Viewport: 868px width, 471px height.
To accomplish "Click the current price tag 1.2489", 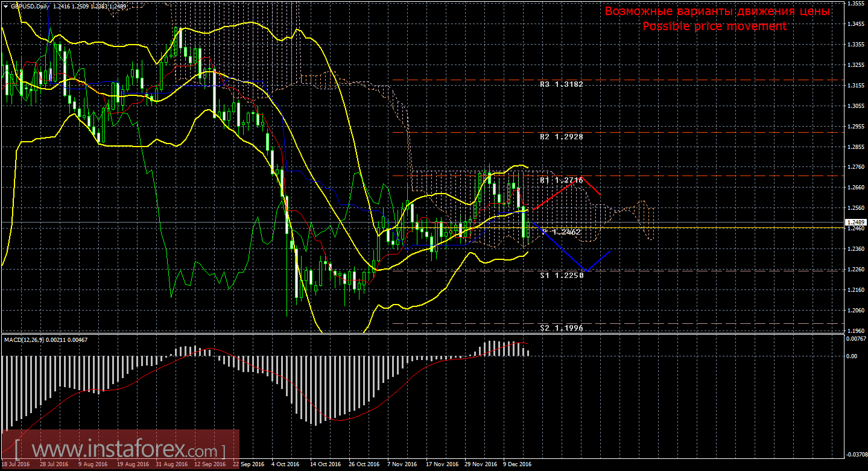I will pos(855,223).
